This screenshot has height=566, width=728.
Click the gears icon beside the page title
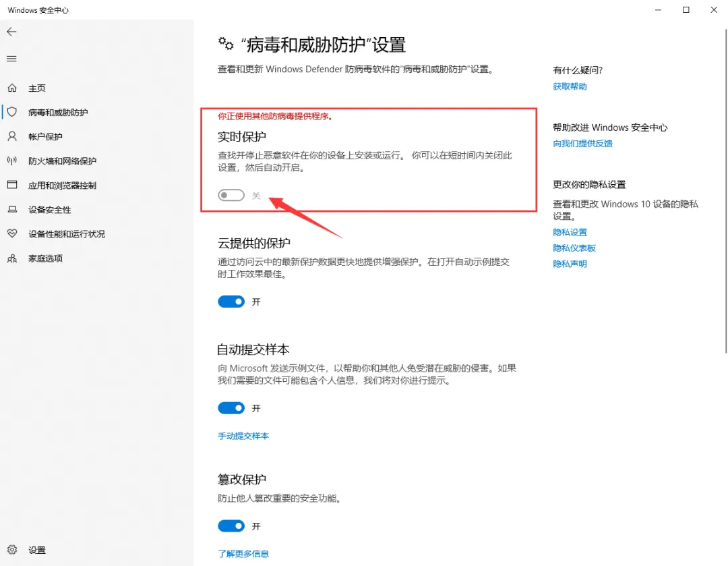click(x=226, y=44)
